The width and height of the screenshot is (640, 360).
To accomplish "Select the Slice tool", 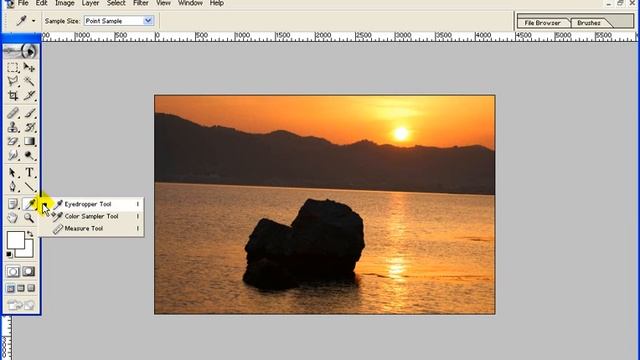I will tap(29, 96).
